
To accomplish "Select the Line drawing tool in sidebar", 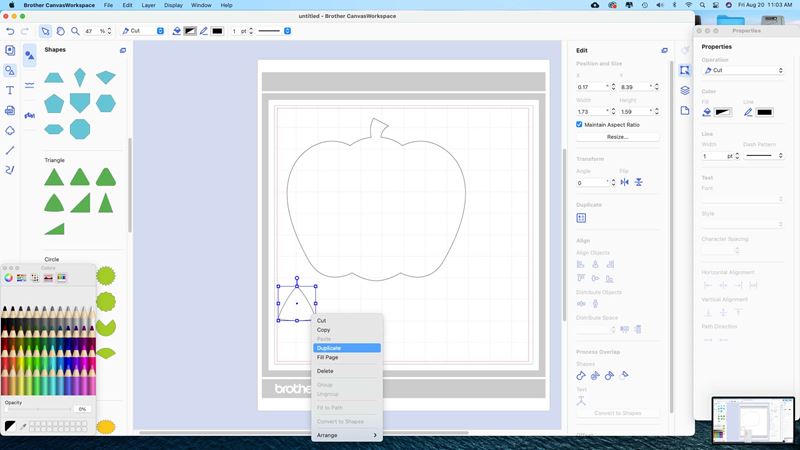I will [10, 150].
